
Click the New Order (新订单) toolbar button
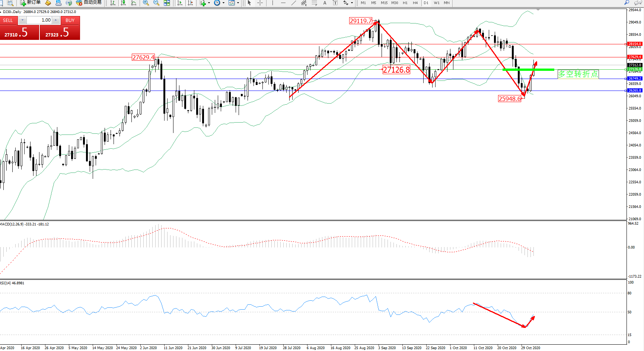click(x=31, y=3)
